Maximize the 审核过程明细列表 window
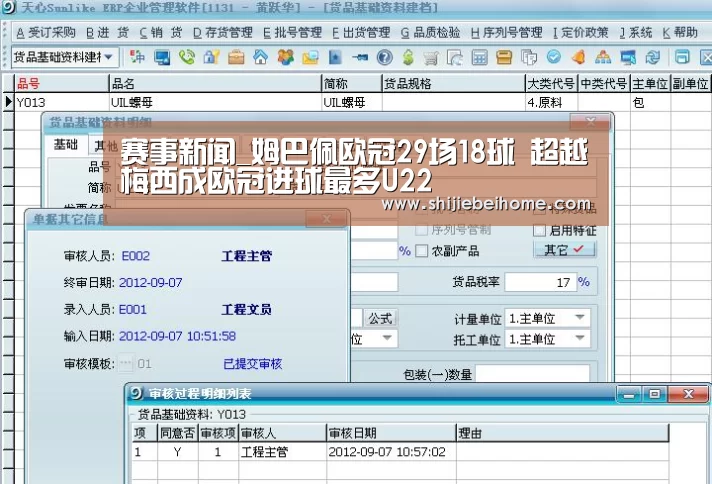The height and width of the screenshot is (484, 712). [654, 394]
